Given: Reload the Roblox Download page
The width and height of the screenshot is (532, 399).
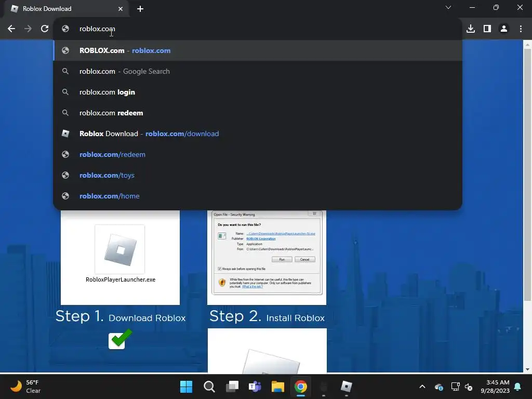Looking at the screenshot, I should (x=45, y=29).
